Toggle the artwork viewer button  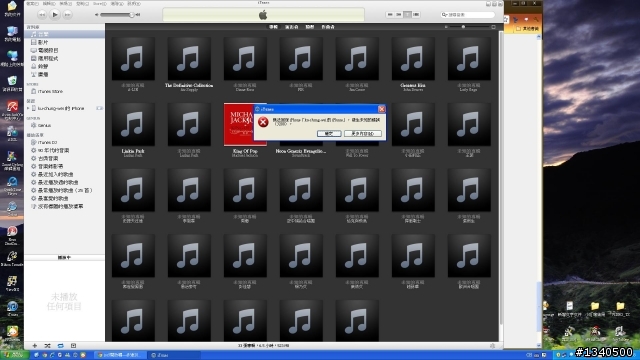73,346
